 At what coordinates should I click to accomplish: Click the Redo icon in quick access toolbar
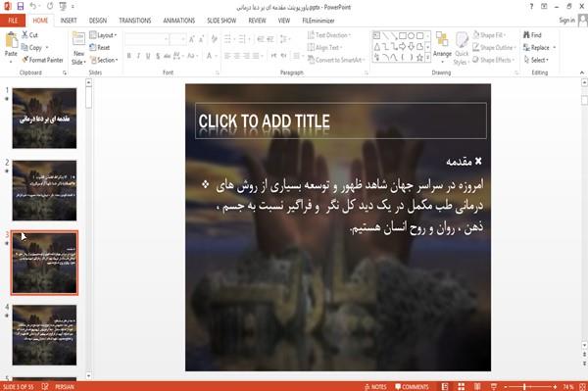pyautogui.click(x=50, y=7)
